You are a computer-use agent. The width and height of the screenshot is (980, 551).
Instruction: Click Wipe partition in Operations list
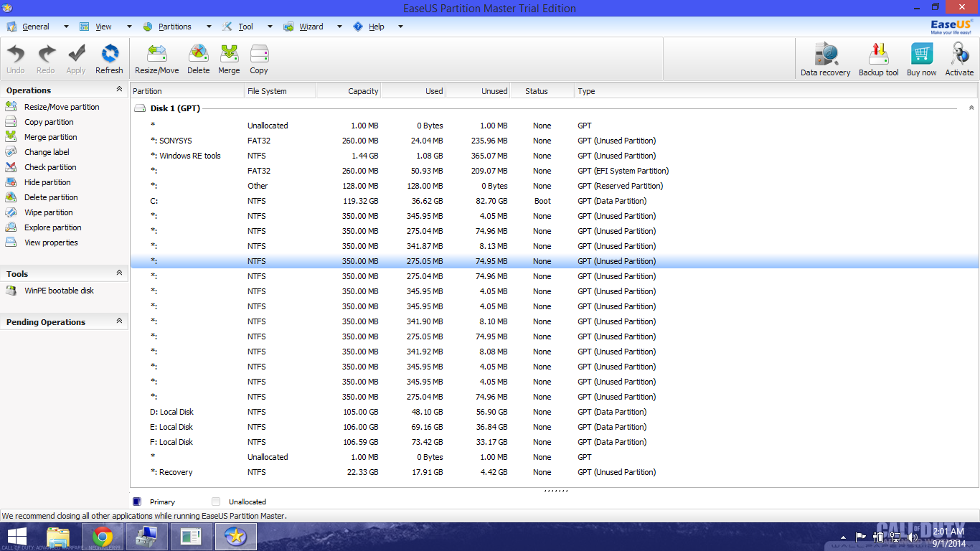tap(48, 212)
